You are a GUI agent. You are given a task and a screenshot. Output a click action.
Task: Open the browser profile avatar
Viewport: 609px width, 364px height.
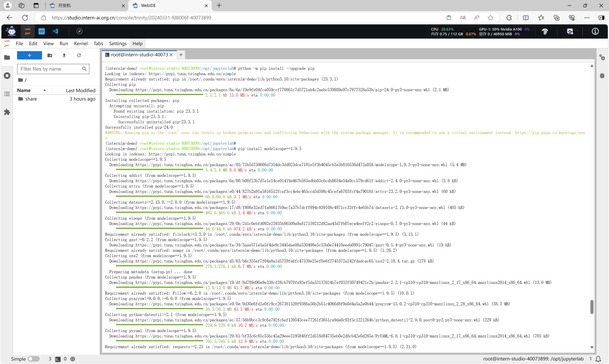coord(8,5)
